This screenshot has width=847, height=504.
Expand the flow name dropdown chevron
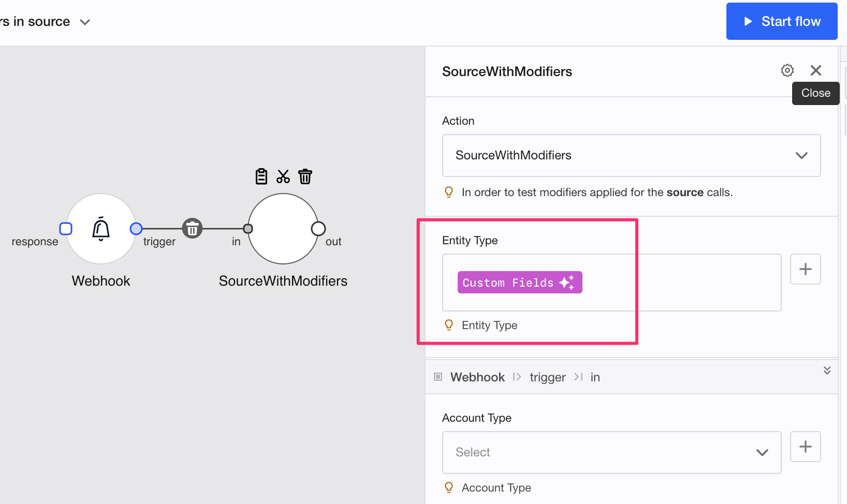(85, 22)
